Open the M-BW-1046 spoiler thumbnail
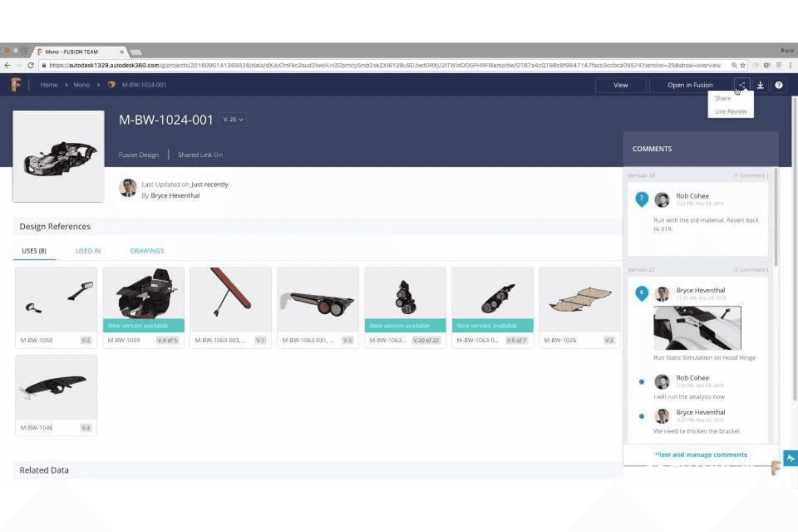This screenshot has width=798, height=532. 56,388
